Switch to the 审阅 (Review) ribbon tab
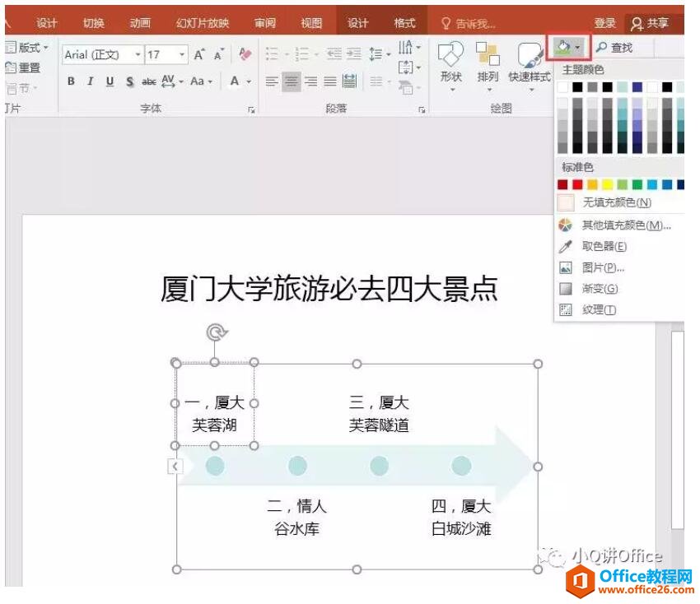The height and width of the screenshot is (604, 700). coord(264,22)
